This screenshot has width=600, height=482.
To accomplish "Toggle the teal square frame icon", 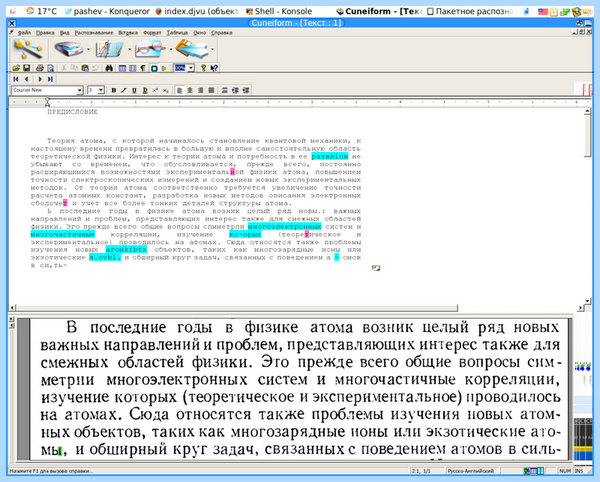I will pyautogui.click(x=154, y=68).
